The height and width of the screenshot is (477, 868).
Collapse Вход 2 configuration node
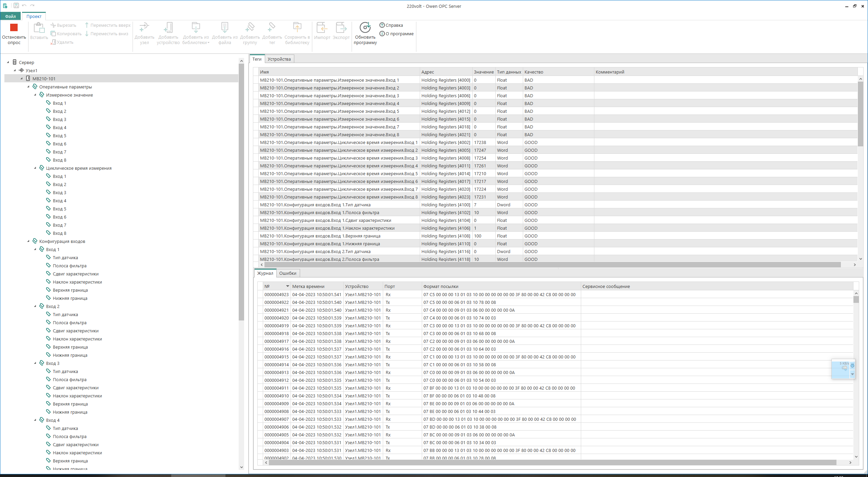pos(35,306)
